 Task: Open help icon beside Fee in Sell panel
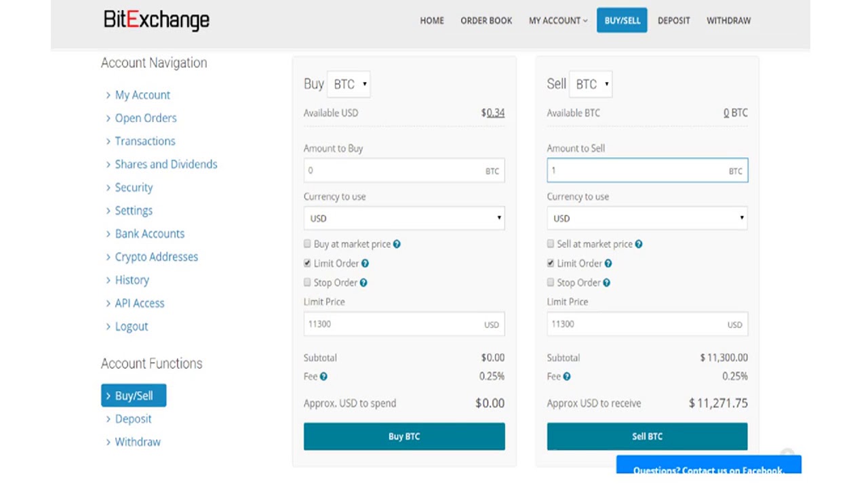coord(567,376)
